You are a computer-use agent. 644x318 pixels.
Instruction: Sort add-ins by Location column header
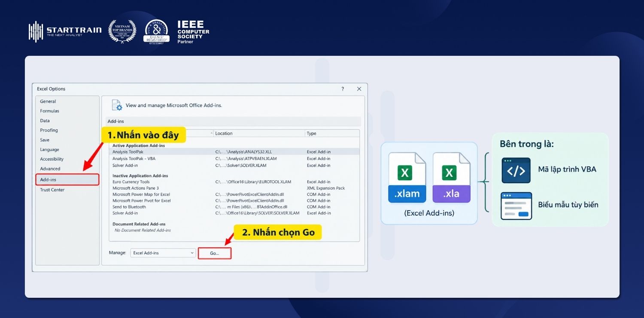click(x=259, y=133)
